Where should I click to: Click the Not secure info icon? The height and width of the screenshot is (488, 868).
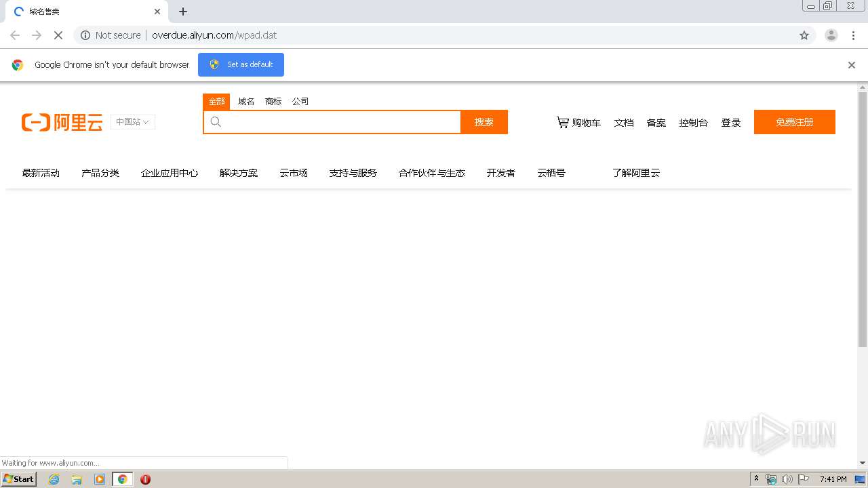[x=85, y=35]
